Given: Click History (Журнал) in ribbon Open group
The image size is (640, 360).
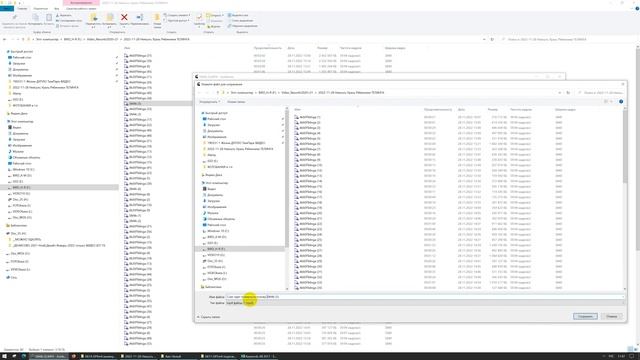Looking at the screenshot, I should (x=214, y=26).
